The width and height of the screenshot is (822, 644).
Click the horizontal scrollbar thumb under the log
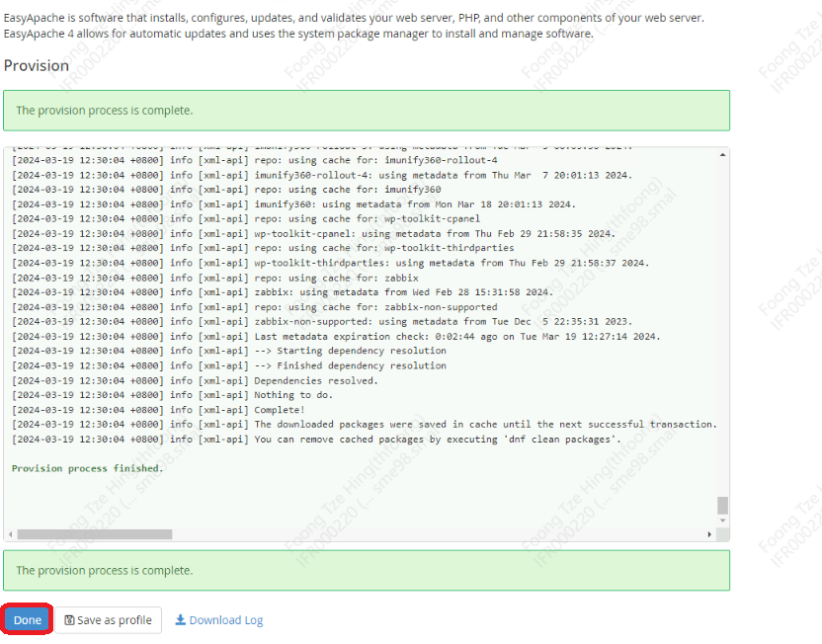95,534
